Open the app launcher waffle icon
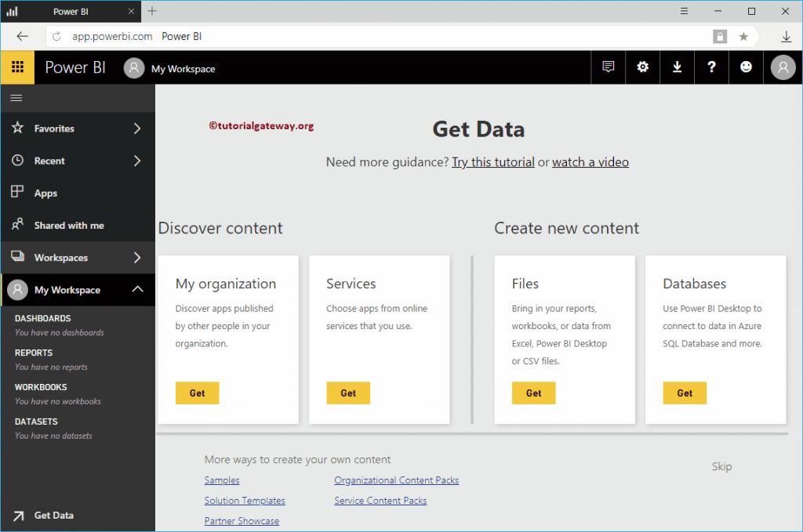 16,67
